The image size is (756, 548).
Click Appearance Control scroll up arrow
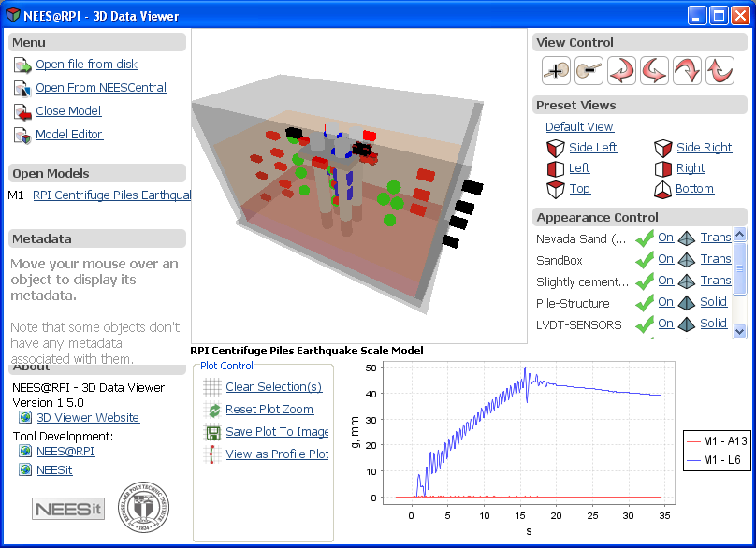pos(739,235)
